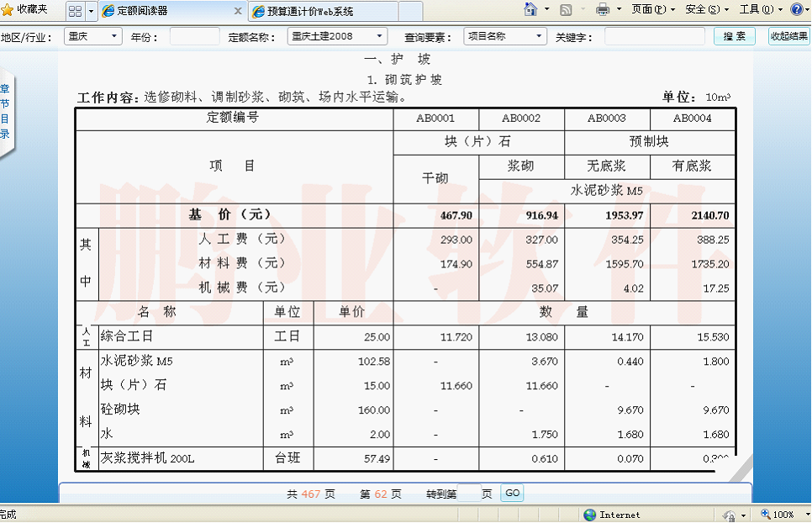This screenshot has height=523, width=812.
Task: Click the browser home icon
Action: [x=530, y=10]
